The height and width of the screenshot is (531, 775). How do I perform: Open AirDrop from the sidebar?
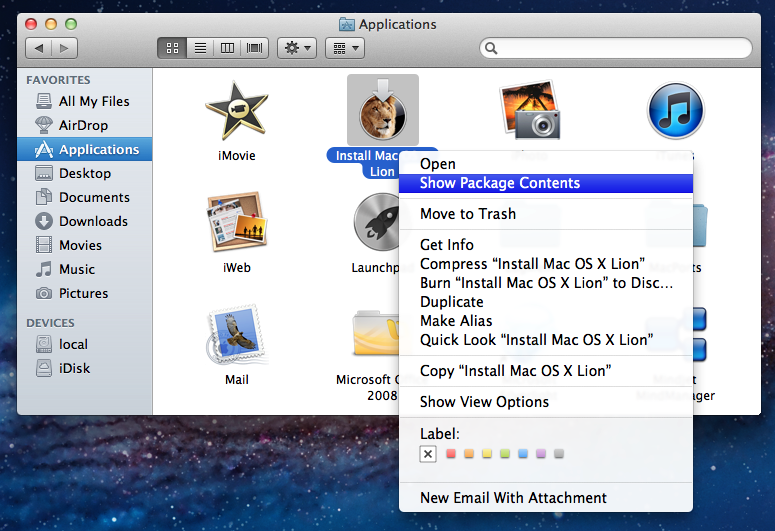point(85,125)
